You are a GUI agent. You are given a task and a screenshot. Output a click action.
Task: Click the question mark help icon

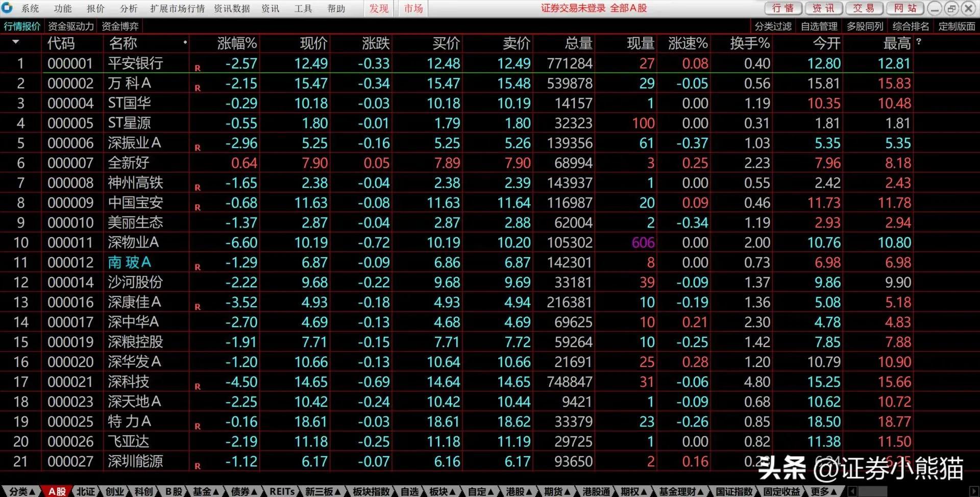919,42
